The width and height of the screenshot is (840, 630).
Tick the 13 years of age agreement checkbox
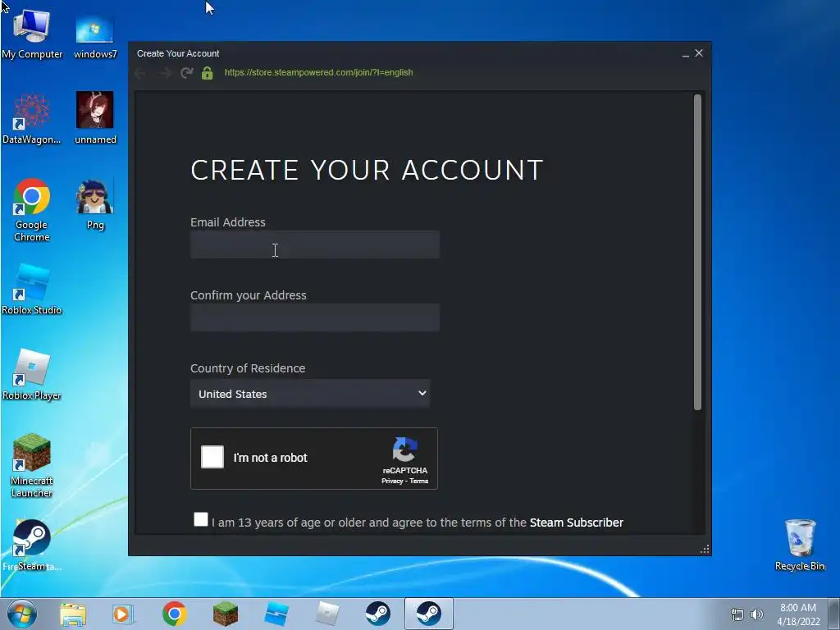click(x=201, y=519)
